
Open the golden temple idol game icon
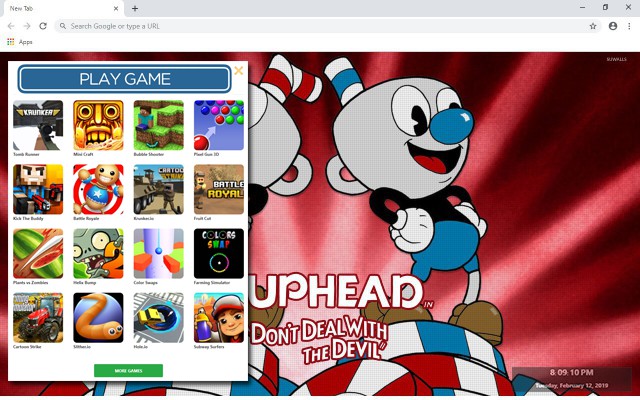pos(98,125)
